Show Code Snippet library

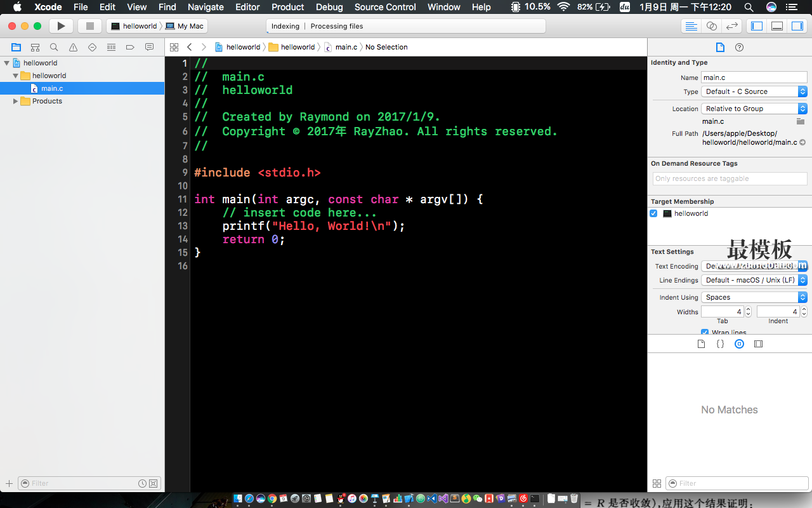720,344
